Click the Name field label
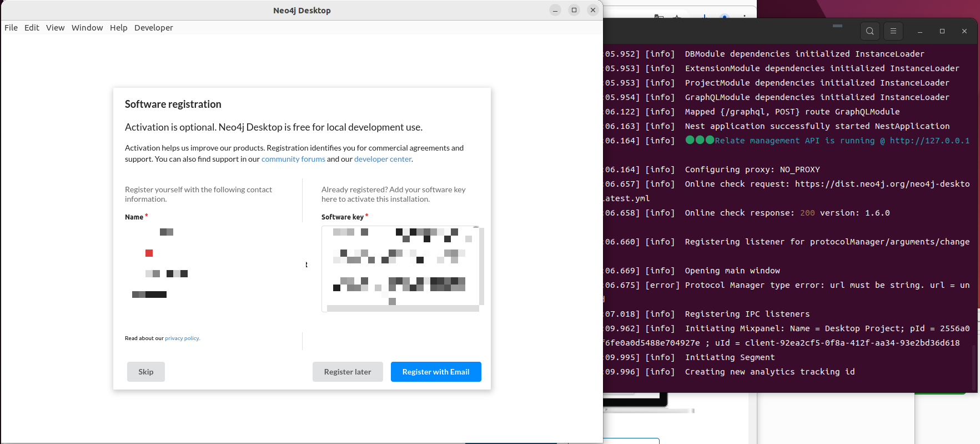This screenshot has width=980, height=444. (134, 217)
